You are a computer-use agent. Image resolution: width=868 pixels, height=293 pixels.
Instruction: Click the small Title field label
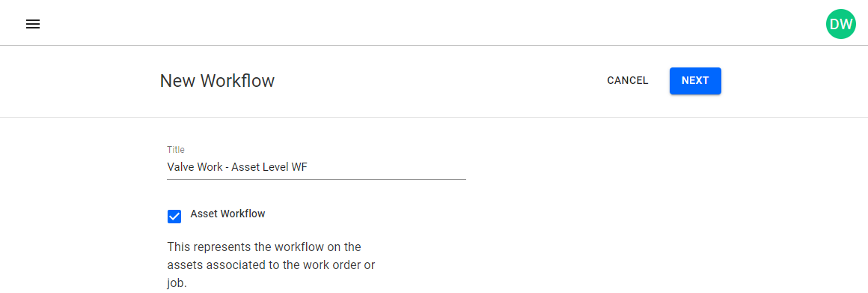pos(176,150)
